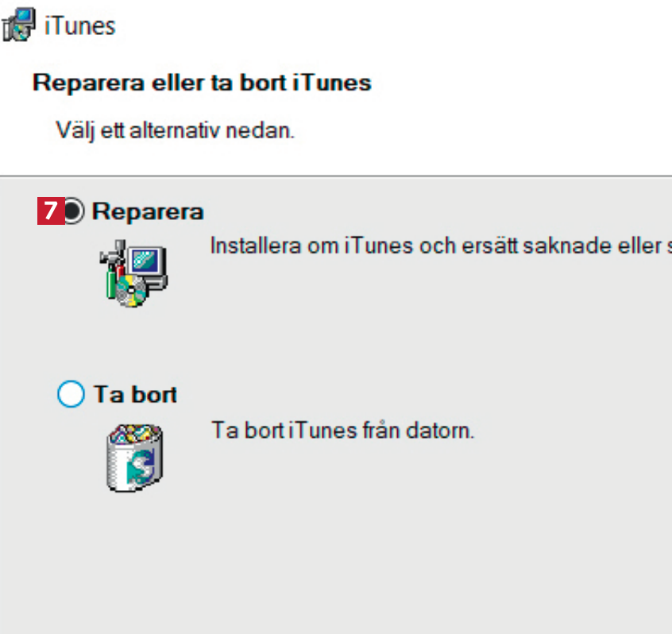This screenshot has height=634, width=672.
Task: Click the heading "Reparera eller ta bort iTunes"
Action: coord(202,82)
